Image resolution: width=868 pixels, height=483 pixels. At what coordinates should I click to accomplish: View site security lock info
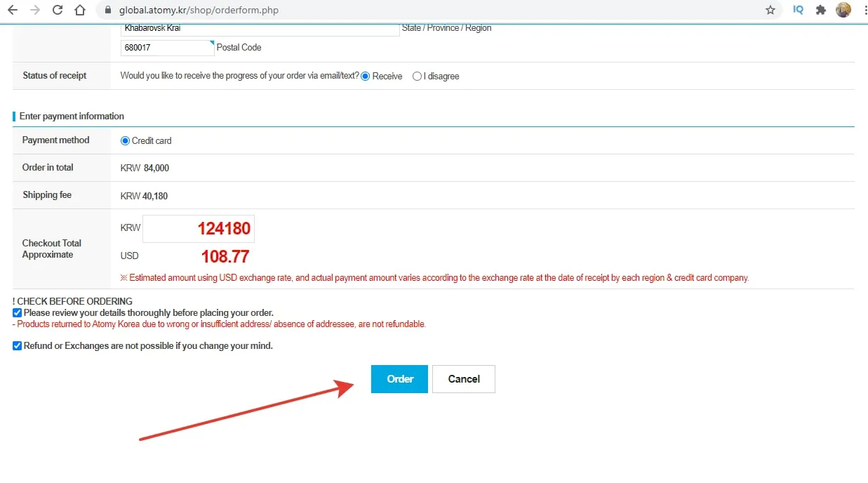(107, 11)
